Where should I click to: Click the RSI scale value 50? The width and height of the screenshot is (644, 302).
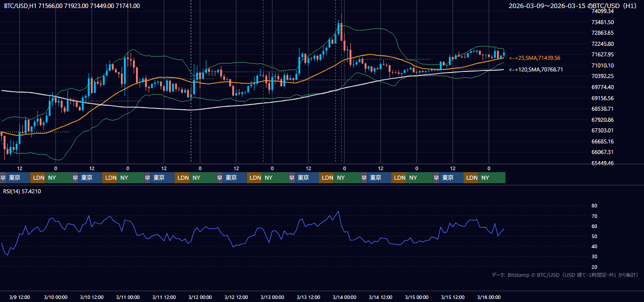pyautogui.click(x=595, y=236)
